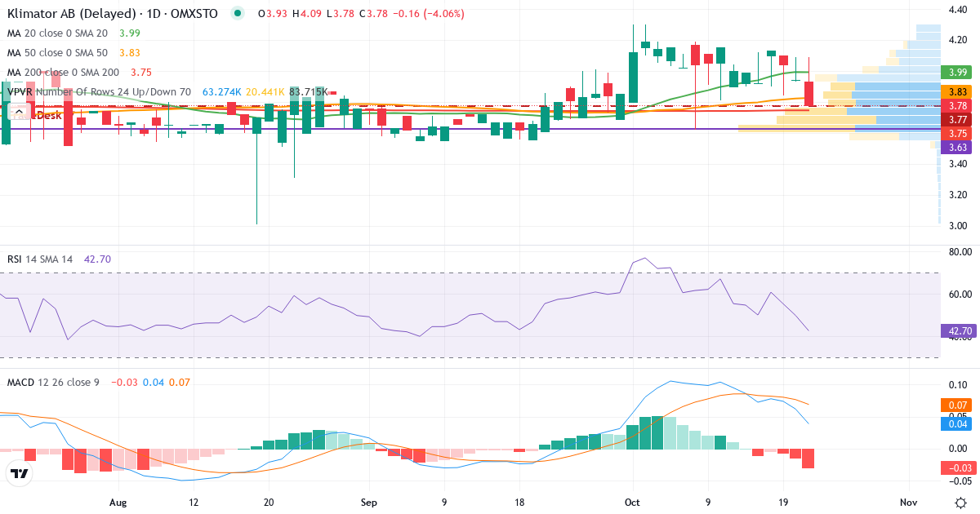980x514 pixels.
Task: Click blue 0.04 MACD axis label
Action: [x=955, y=423]
